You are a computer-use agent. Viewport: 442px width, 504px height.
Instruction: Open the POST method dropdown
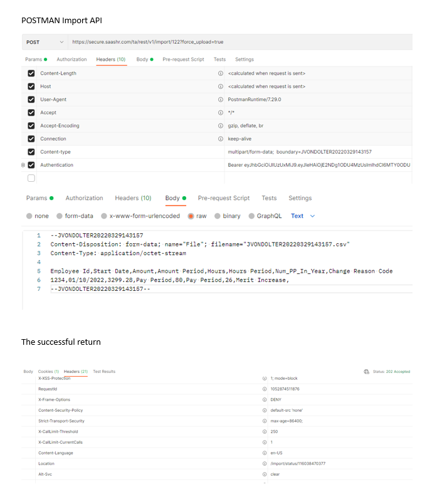pos(45,41)
